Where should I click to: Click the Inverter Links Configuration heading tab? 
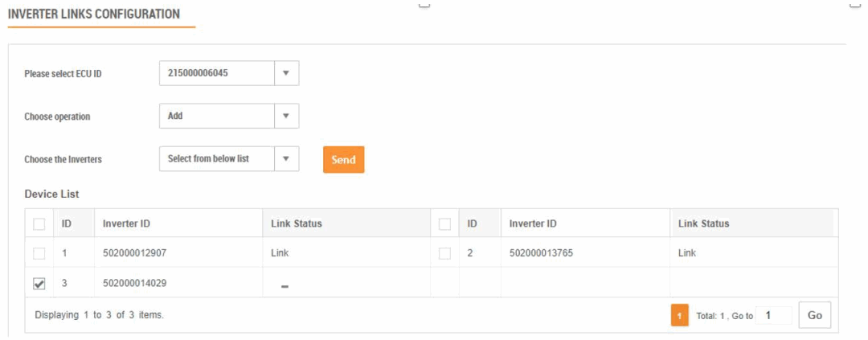click(94, 14)
